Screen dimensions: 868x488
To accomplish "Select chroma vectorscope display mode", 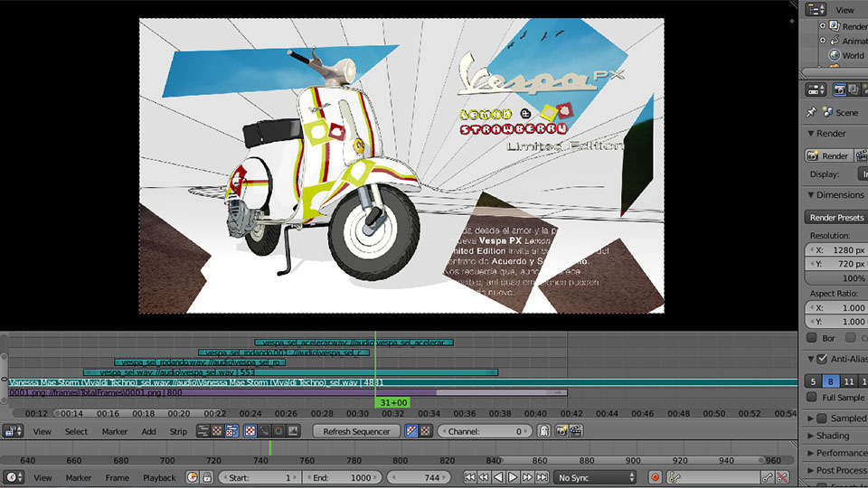I will pos(279,431).
